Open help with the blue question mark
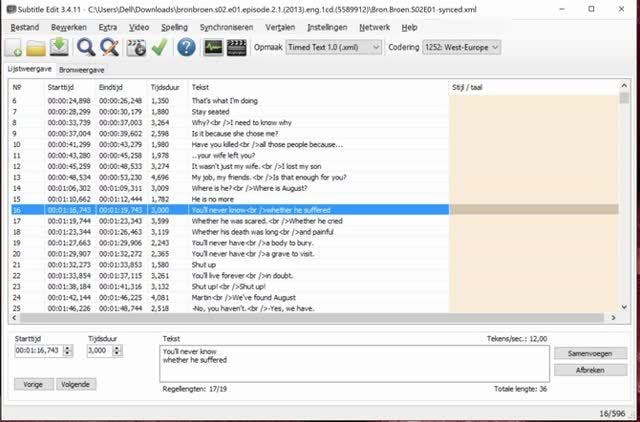 point(186,47)
